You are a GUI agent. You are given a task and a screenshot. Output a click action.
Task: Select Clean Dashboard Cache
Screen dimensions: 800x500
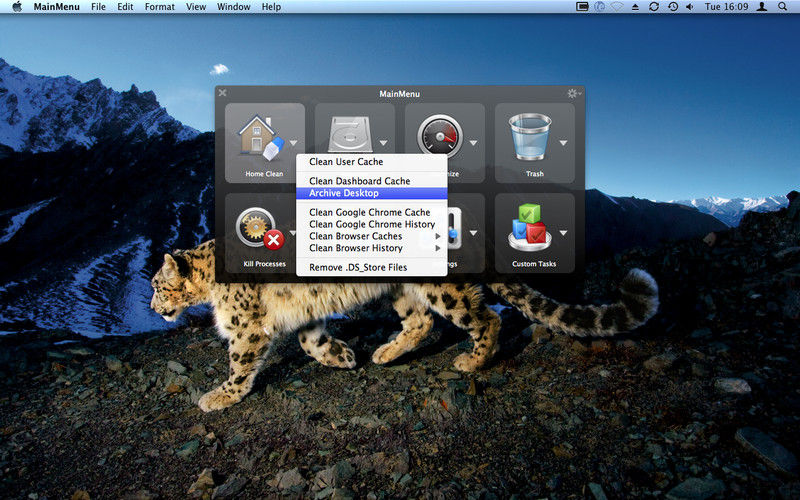click(371, 181)
